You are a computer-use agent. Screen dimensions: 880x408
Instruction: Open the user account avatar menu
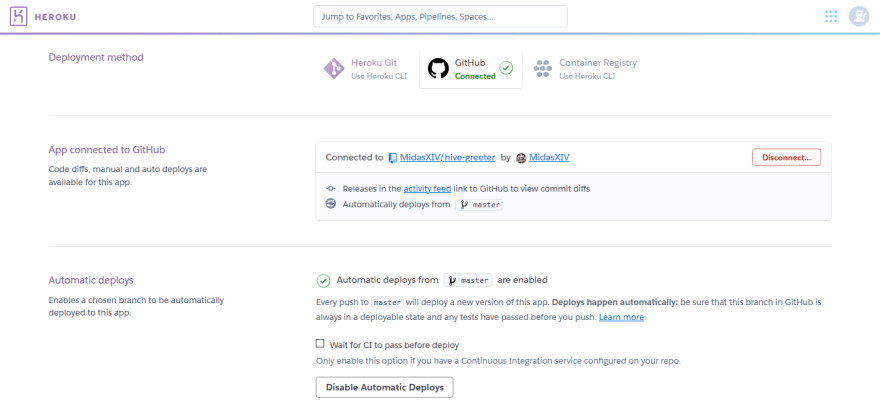[859, 16]
